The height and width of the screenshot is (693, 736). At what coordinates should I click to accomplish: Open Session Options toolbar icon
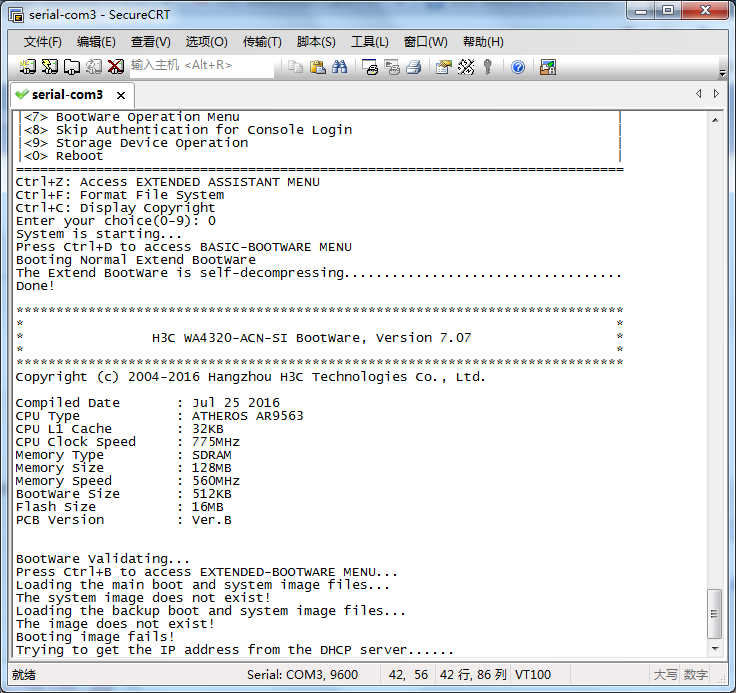click(x=443, y=67)
